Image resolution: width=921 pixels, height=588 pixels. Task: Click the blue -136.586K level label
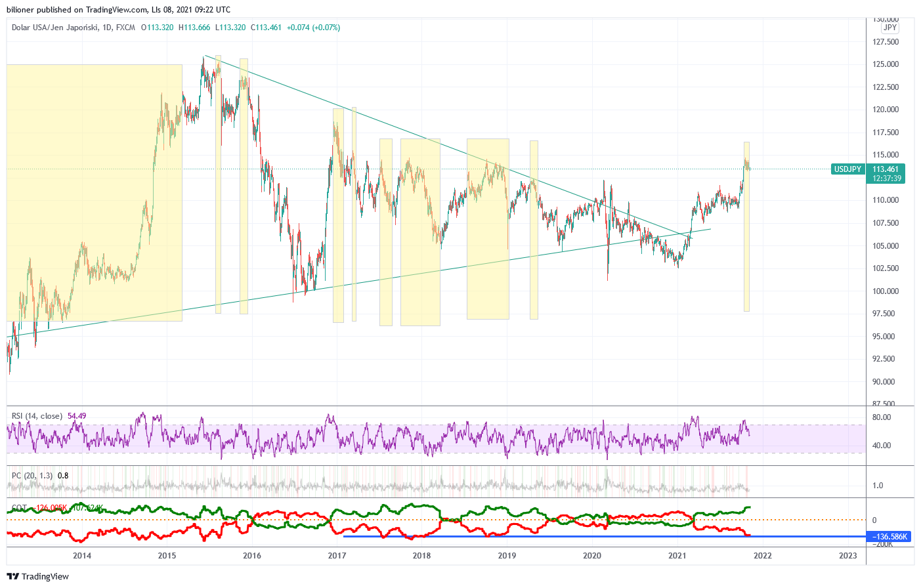(889, 537)
